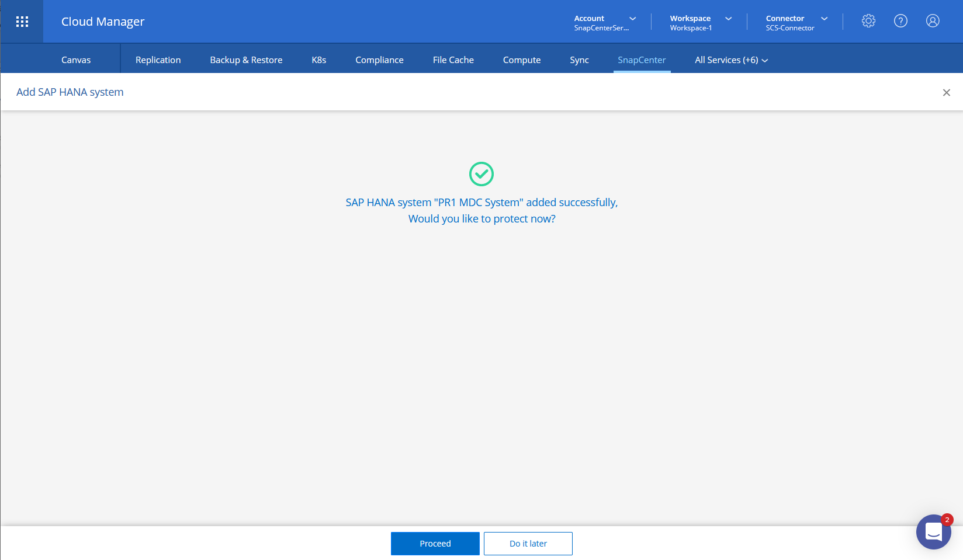963x560 pixels.
Task: Switch to the Canvas tab
Action: pos(76,60)
